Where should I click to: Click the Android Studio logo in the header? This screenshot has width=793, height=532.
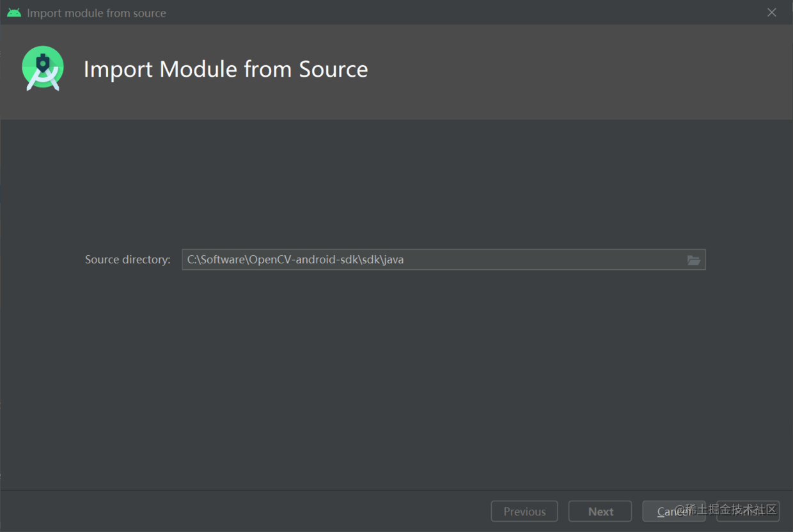click(x=43, y=68)
